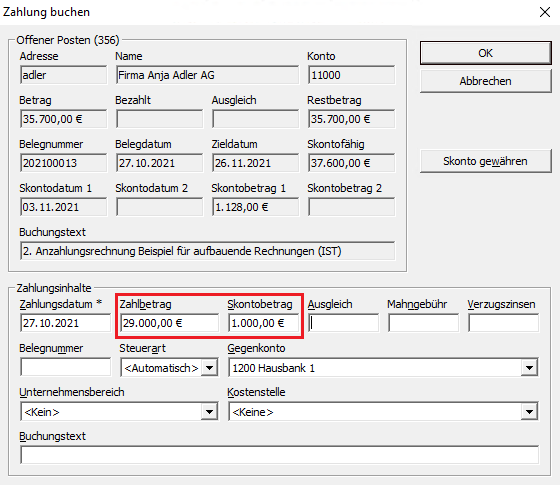Click the Skontofähig amount field
The height and width of the screenshot is (485, 560).
point(351,163)
